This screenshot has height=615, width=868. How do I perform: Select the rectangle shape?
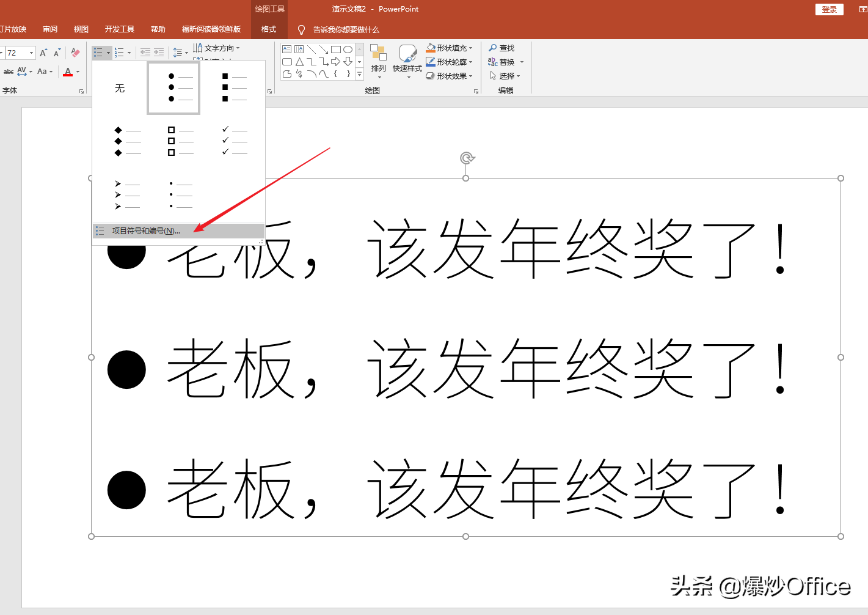[335, 50]
